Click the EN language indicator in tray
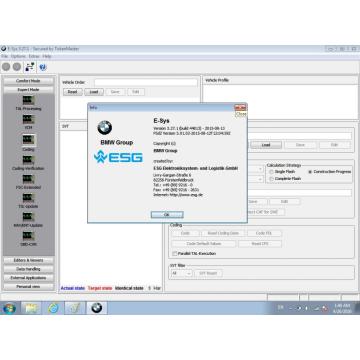 [x=280, y=307]
